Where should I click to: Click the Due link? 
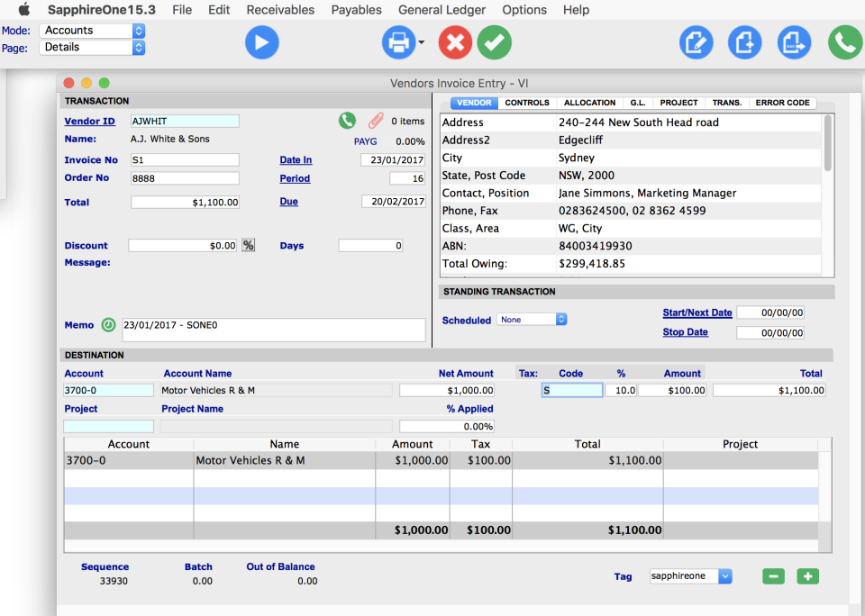tap(288, 202)
